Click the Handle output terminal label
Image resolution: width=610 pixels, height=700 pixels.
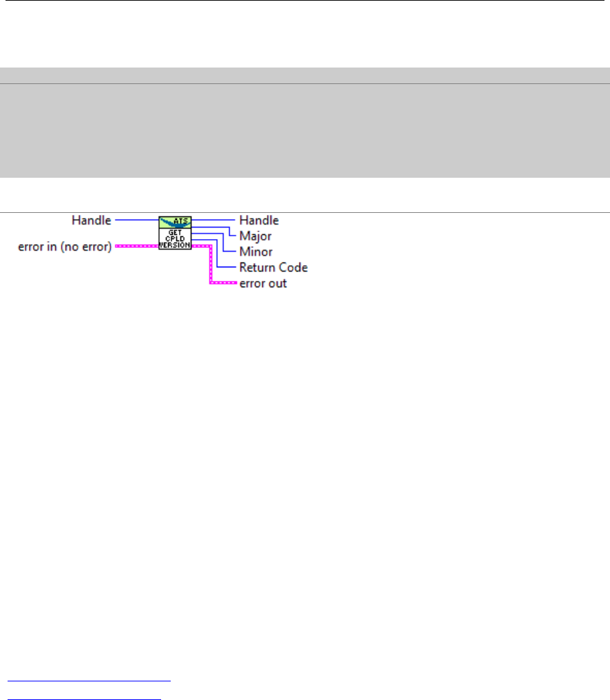[x=259, y=220]
